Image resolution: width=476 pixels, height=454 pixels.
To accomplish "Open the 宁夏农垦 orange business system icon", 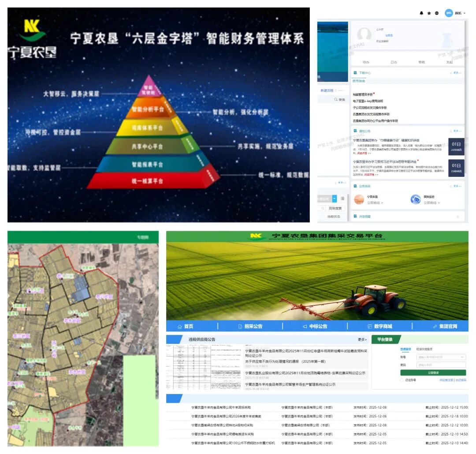I will tap(359, 199).
